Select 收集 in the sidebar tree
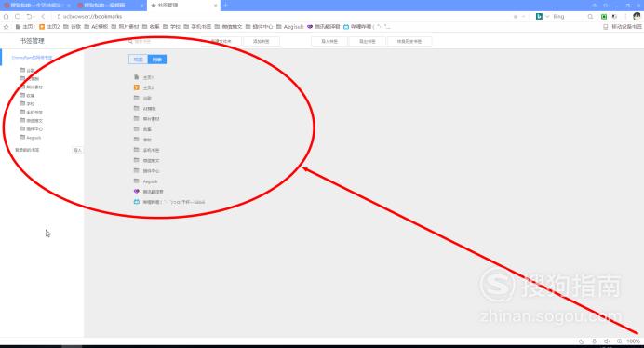Screen dimensions: 644x348 pos(31,95)
